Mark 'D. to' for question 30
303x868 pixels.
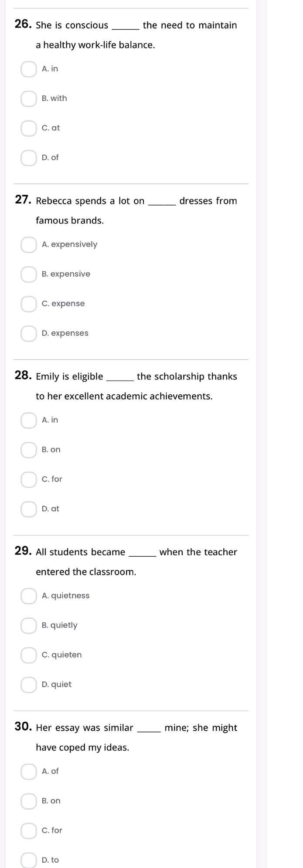pos(29,860)
